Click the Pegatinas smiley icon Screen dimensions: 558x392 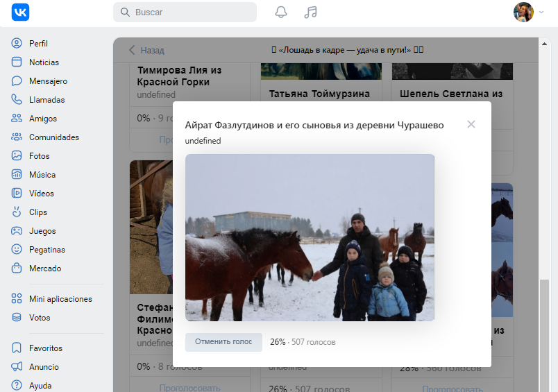[x=17, y=249]
